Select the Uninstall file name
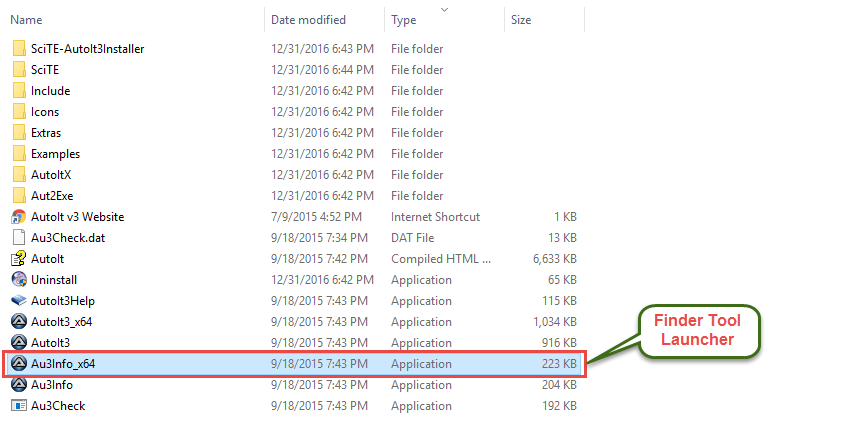The width and height of the screenshot is (853, 443). point(54,280)
